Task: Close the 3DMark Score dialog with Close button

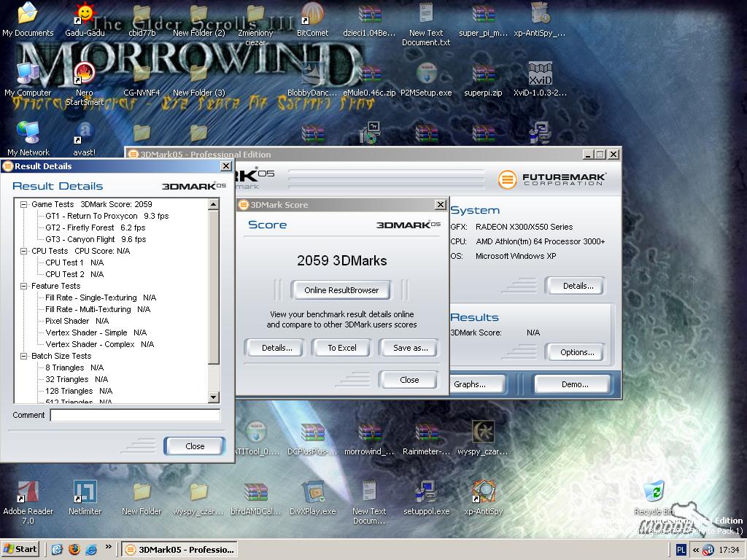Action: coord(409,379)
